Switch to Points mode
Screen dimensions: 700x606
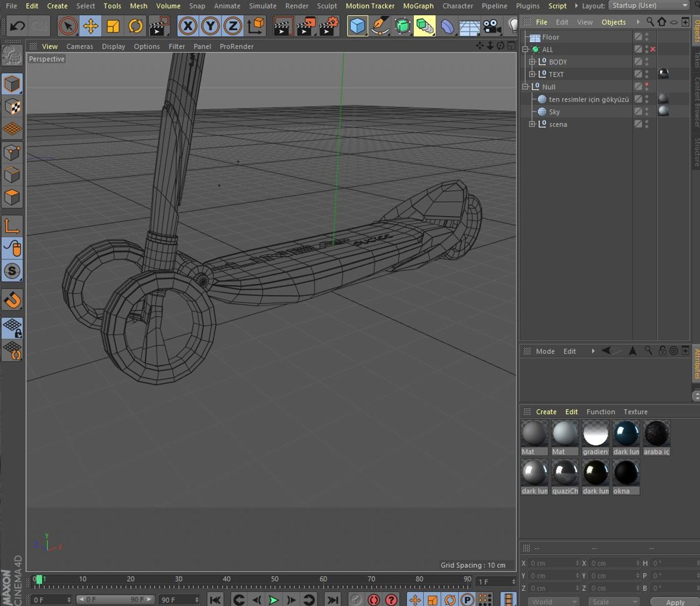pos(12,153)
